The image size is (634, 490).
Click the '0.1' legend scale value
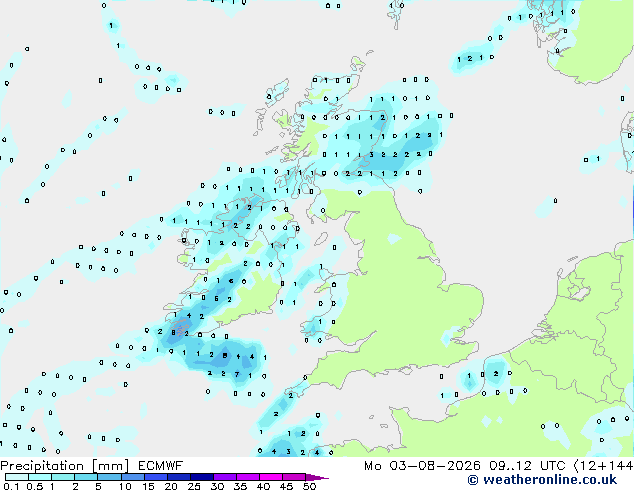click(x=11, y=486)
